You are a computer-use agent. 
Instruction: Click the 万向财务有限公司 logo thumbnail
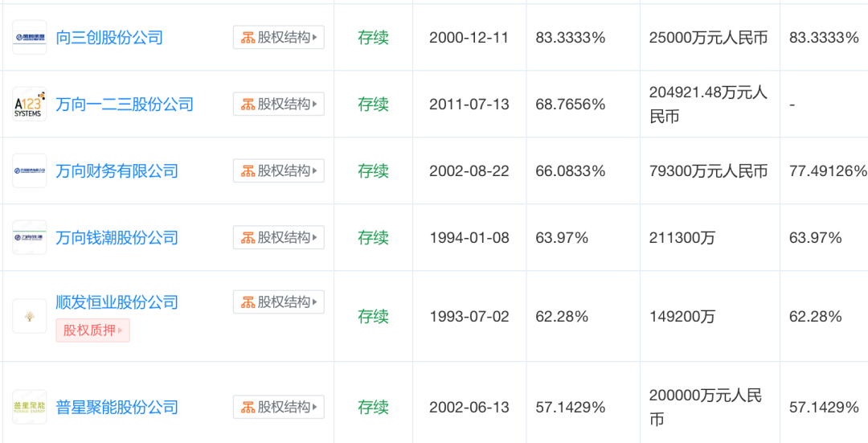(30, 171)
